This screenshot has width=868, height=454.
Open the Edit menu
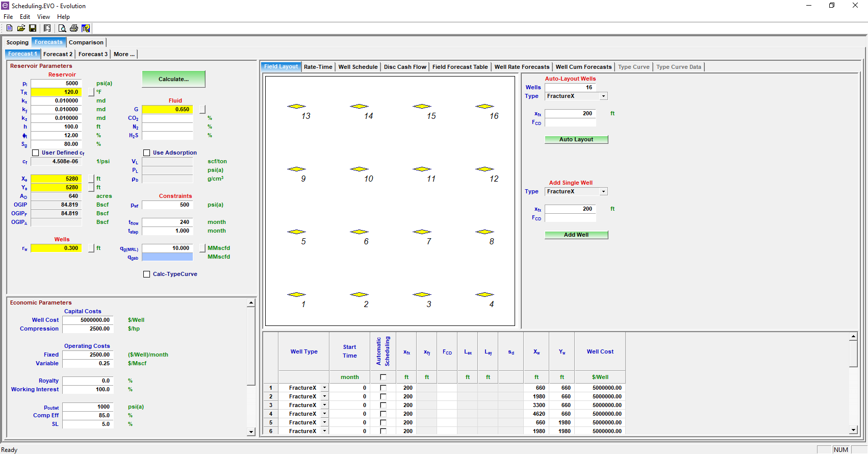25,17
